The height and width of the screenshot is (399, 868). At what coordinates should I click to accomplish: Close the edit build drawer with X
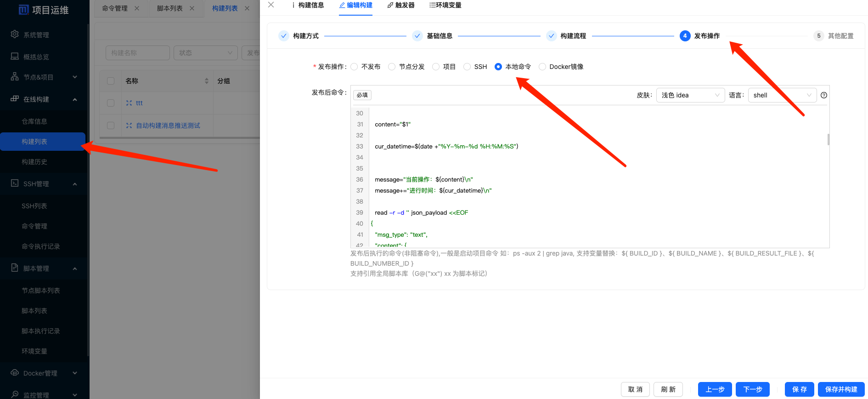271,5
